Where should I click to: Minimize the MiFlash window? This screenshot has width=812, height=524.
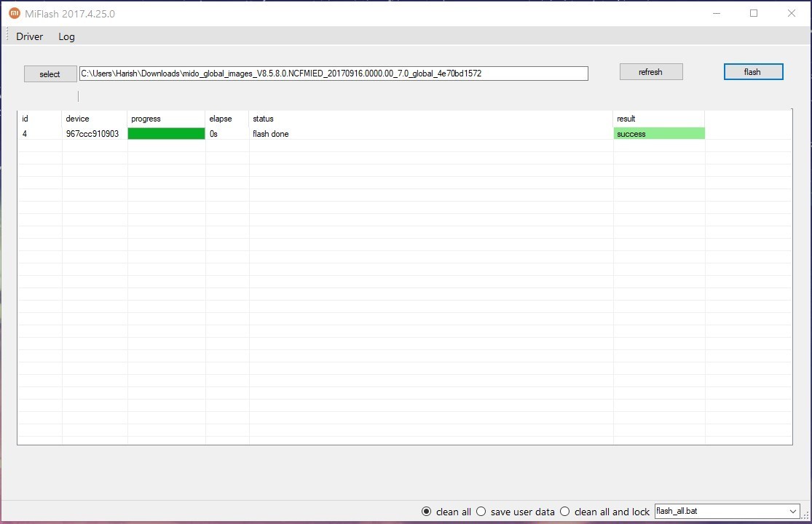pos(717,13)
